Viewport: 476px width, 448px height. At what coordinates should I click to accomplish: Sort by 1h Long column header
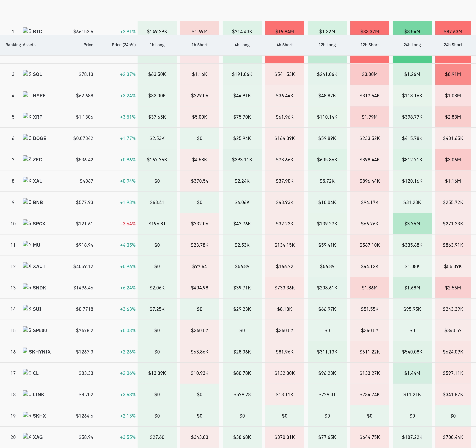(x=157, y=45)
